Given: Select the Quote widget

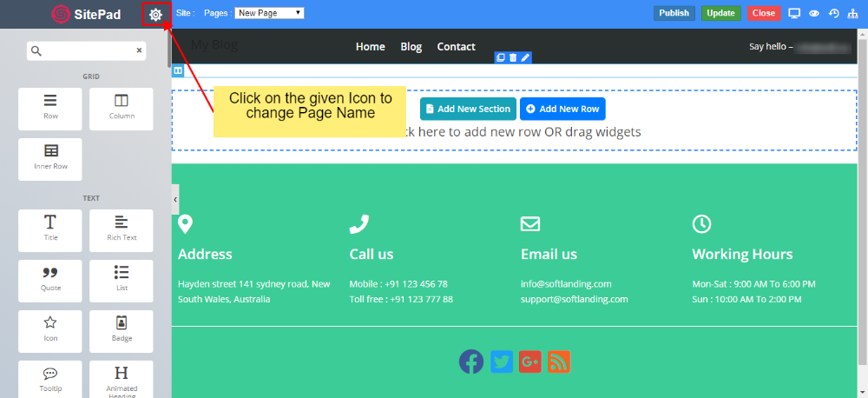Looking at the screenshot, I should coord(50,278).
